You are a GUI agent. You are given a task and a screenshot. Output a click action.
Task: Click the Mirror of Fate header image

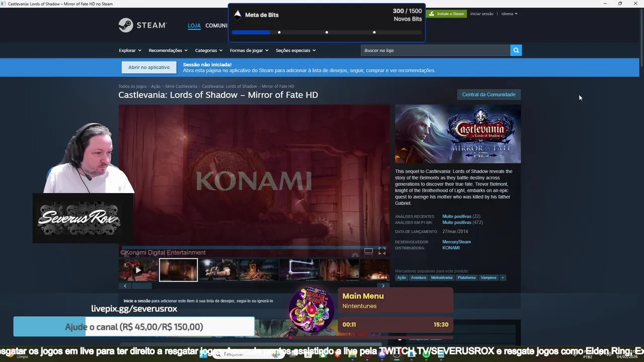[x=458, y=134]
